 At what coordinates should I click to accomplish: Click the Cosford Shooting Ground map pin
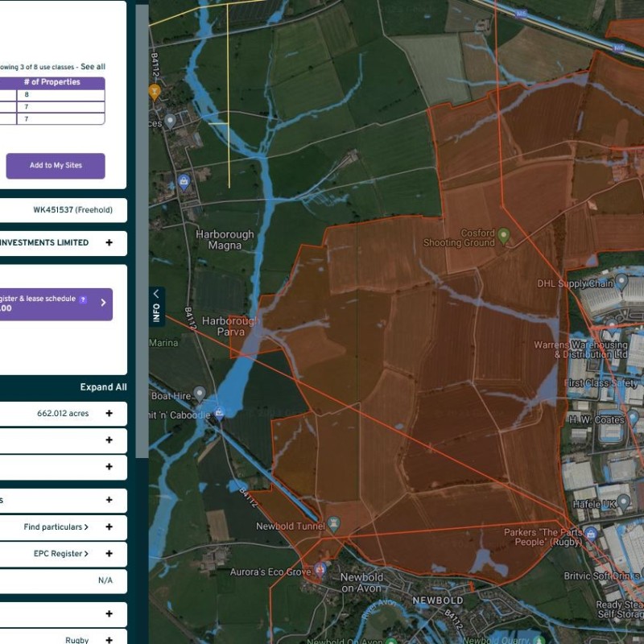[x=504, y=236]
